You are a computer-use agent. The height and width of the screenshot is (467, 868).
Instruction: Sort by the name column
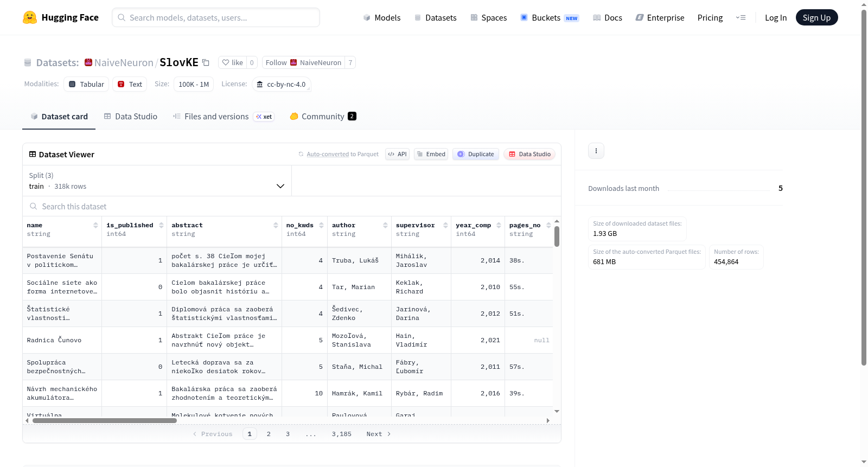[x=95, y=225]
